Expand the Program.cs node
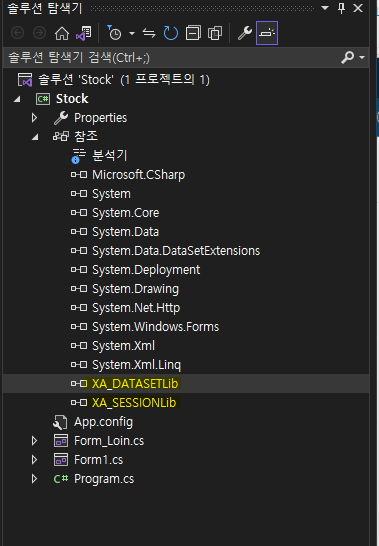The height and width of the screenshot is (546, 379). 34,479
